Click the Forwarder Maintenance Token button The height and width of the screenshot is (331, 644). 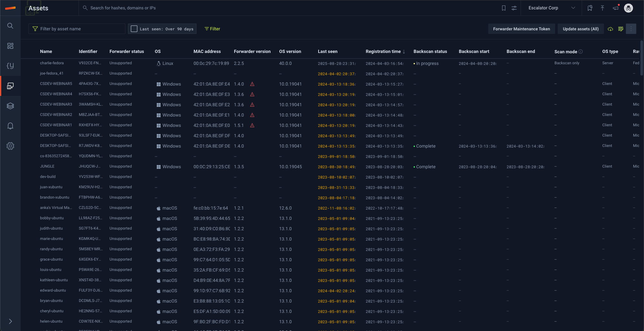click(521, 29)
